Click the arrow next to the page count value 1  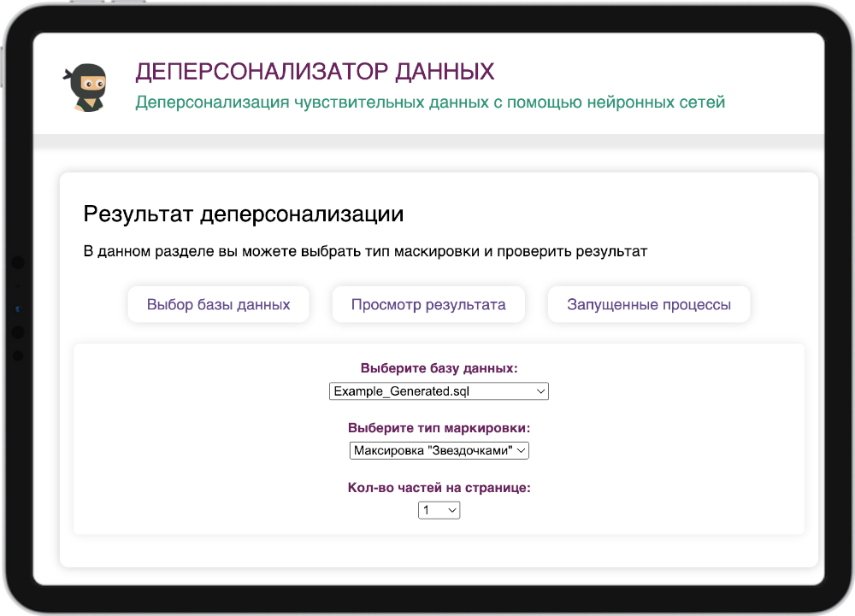pyautogui.click(x=452, y=510)
